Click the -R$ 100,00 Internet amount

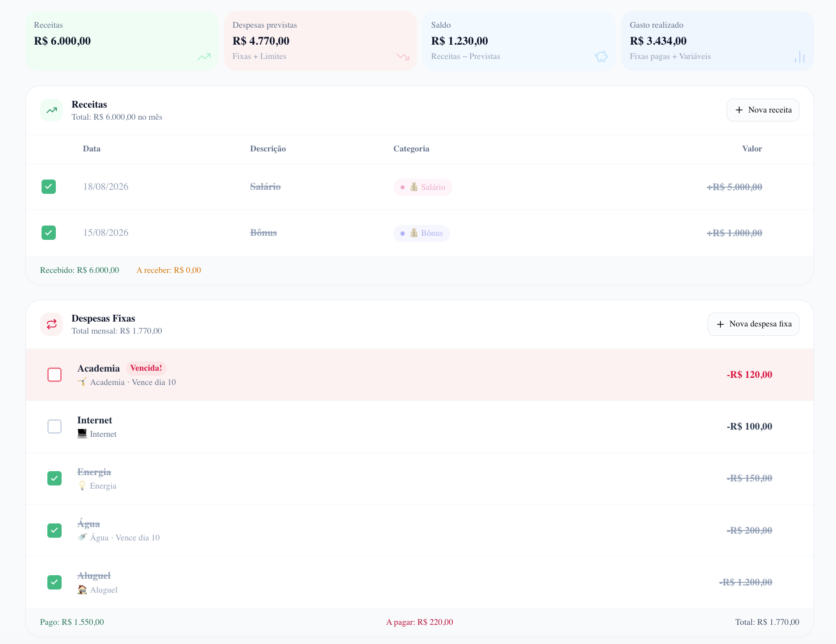(x=749, y=427)
